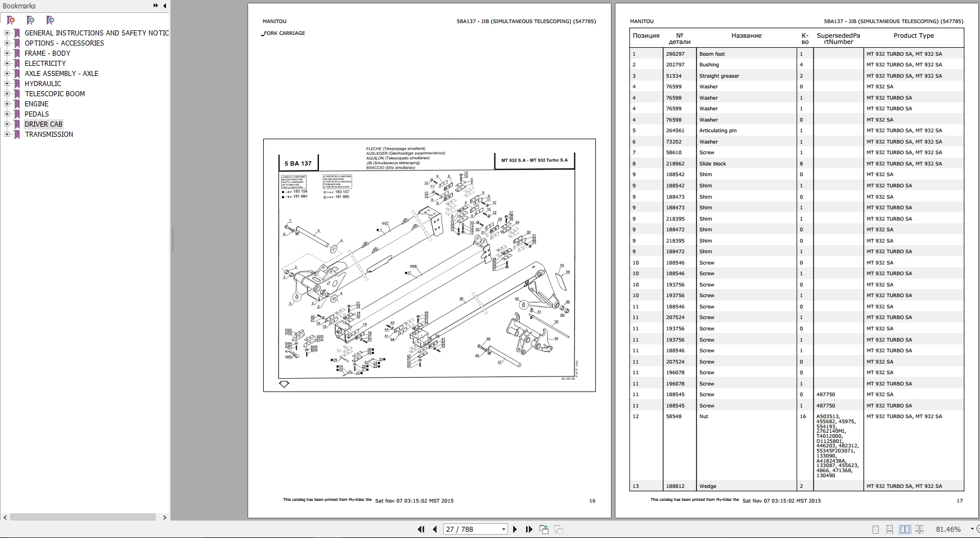Jump to the last page

point(529,529)
